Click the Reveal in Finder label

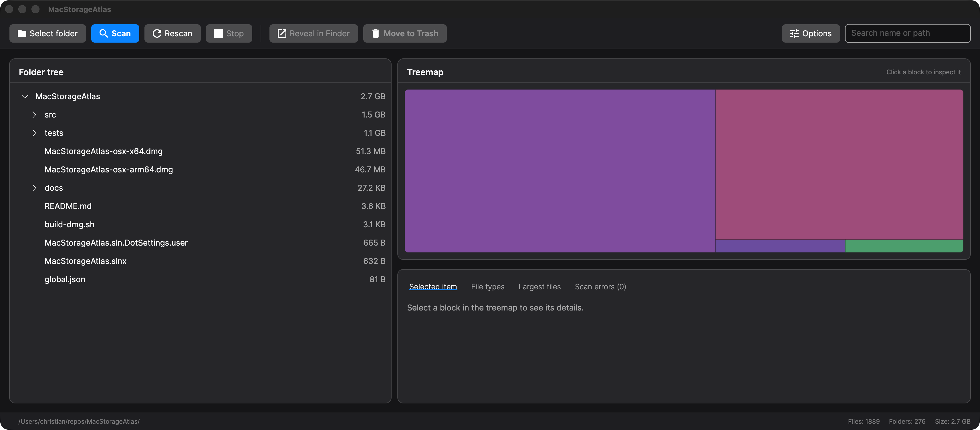[320, 33]
